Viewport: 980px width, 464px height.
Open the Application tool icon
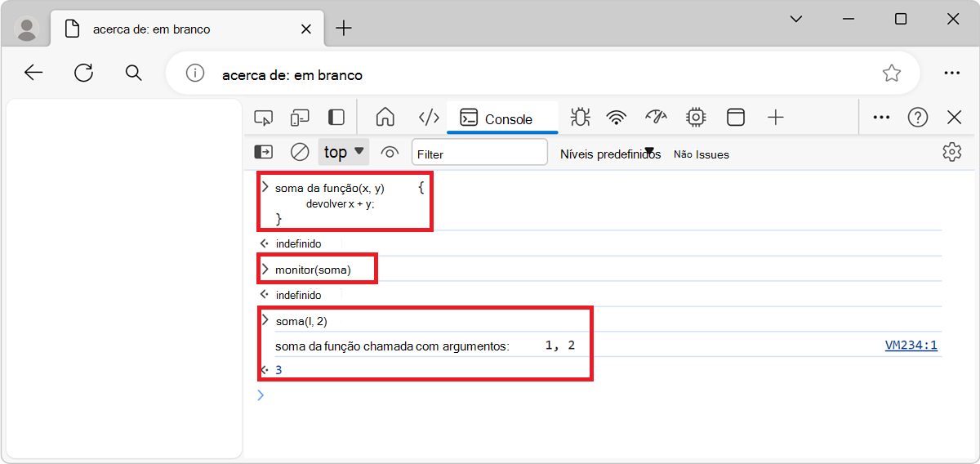[x=736, y=118]
